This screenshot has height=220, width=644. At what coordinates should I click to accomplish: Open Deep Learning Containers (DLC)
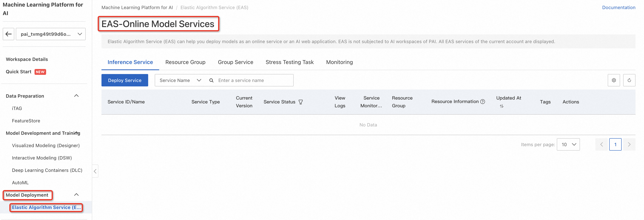point(47,170)
